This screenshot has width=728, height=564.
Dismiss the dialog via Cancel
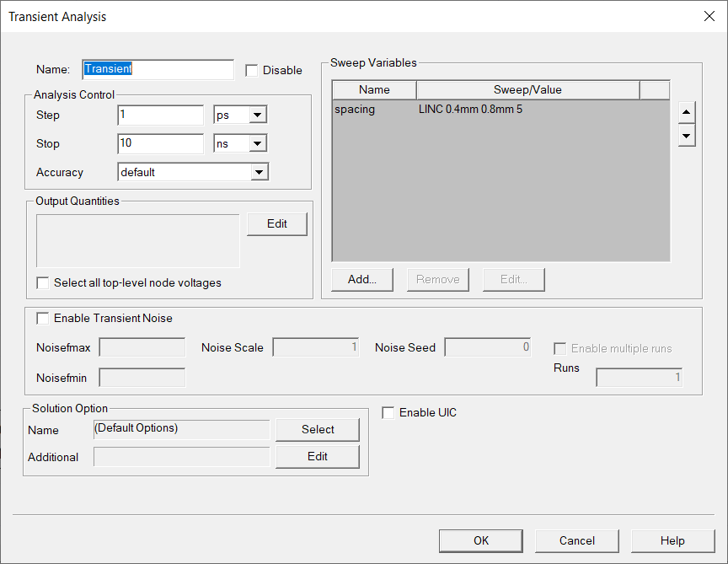576,540
